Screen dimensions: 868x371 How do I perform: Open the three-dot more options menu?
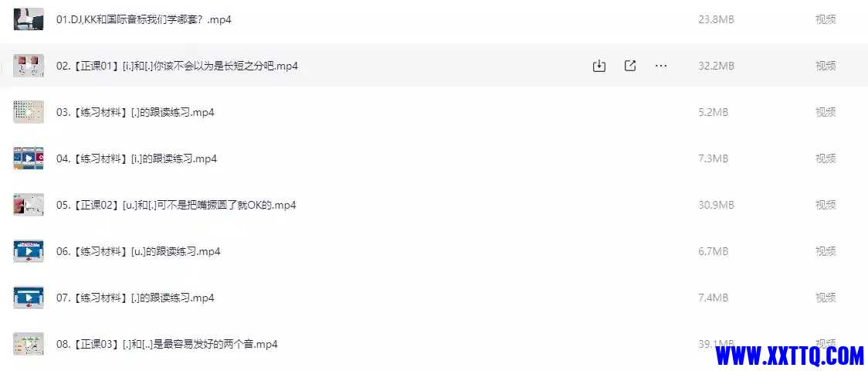661,66
